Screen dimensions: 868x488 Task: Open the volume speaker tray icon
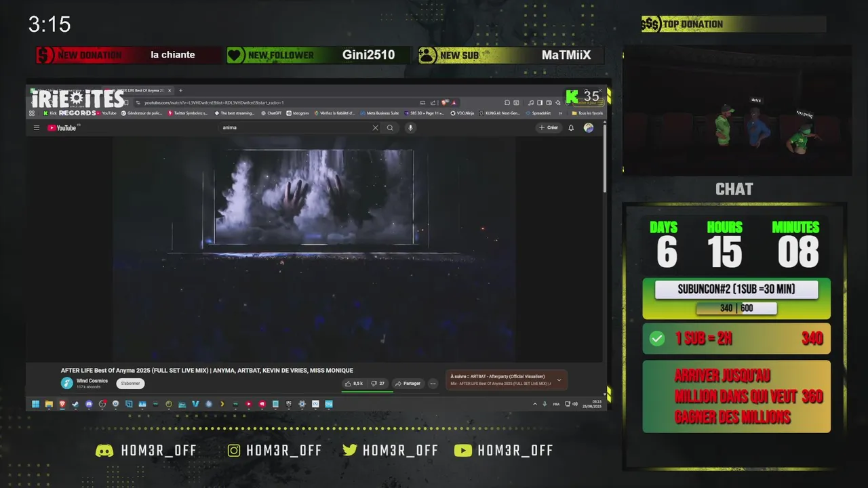click(575, 404)
